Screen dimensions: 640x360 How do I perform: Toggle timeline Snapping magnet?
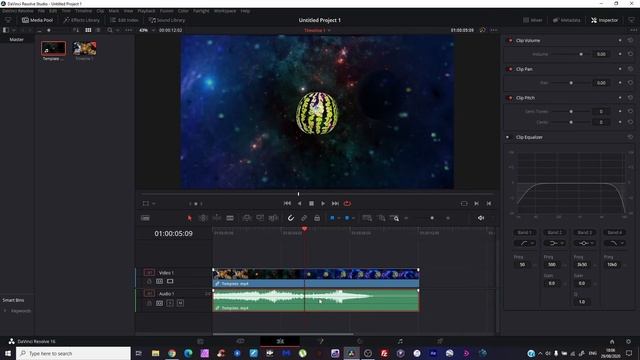pyautogui.click(x=291, y=218)
